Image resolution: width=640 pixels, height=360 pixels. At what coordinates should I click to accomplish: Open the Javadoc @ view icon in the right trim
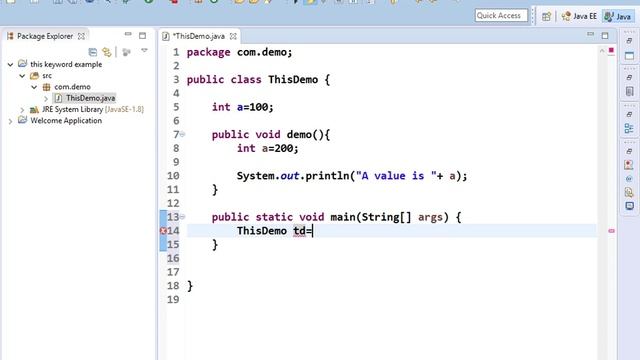(x=629, y=179)
